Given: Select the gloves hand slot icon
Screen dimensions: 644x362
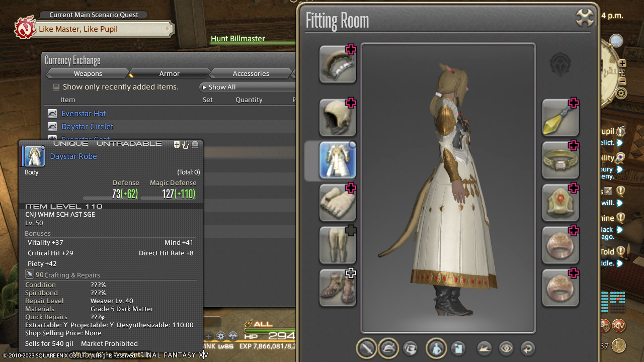Looking at the screenshot, I should click(338, 203).
